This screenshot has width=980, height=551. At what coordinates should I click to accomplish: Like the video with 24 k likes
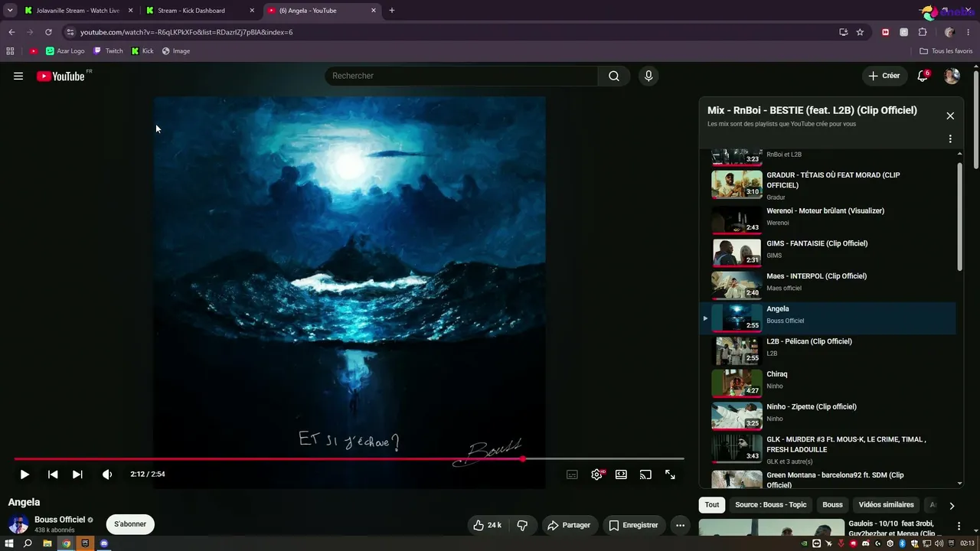click(x=487, y=525)
